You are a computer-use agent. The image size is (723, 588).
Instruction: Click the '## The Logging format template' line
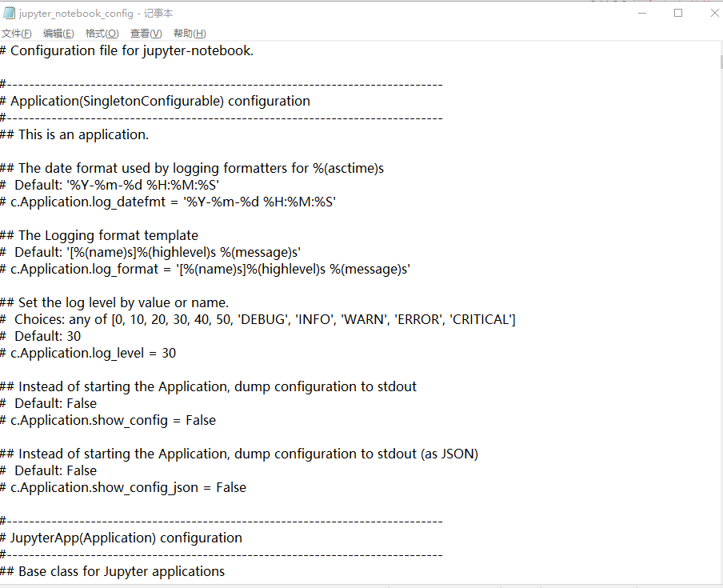[x=99, y=236]
